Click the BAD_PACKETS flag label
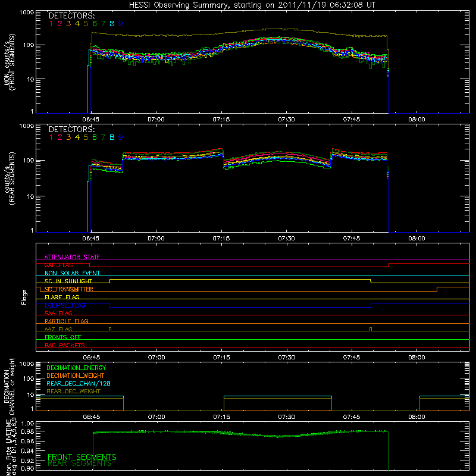 coord(65,345)
